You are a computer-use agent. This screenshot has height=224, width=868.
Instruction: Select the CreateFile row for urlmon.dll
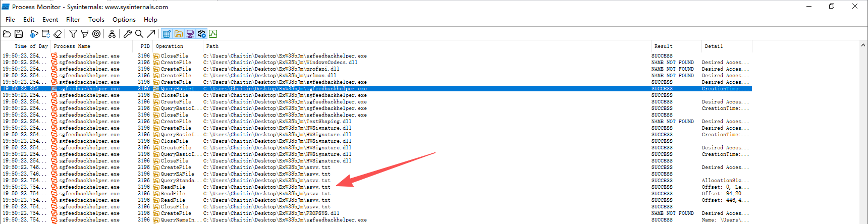(376, 76)
